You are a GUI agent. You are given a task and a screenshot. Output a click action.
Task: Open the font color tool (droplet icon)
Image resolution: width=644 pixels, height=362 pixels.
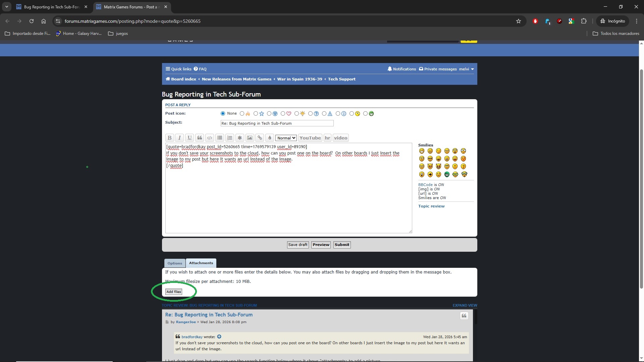coord(270,138)
